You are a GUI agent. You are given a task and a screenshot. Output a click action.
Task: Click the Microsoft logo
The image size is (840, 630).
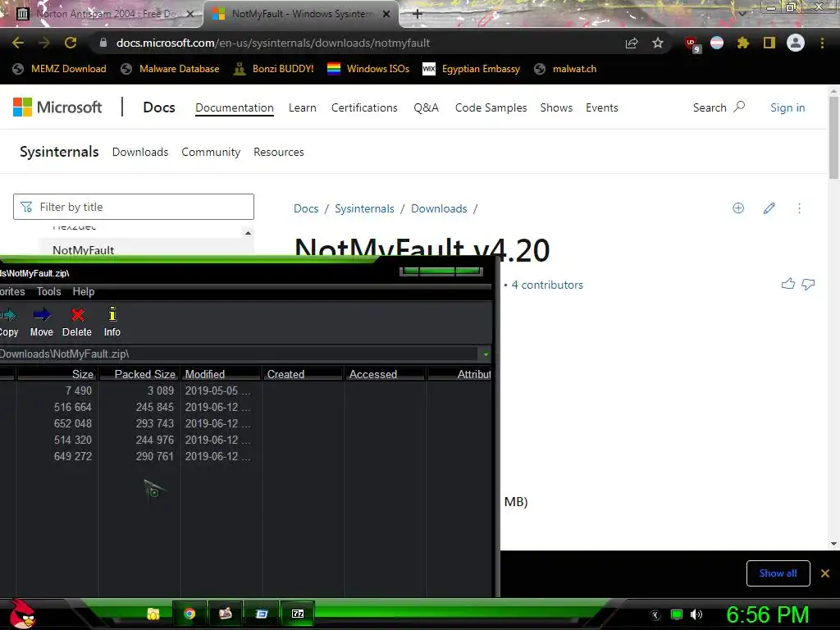point(57,107)
